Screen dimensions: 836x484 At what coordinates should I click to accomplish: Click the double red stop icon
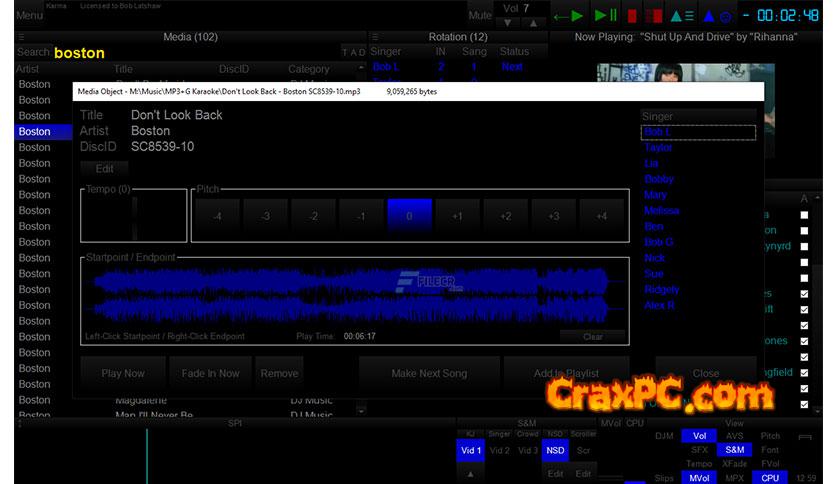pos(654,15)
